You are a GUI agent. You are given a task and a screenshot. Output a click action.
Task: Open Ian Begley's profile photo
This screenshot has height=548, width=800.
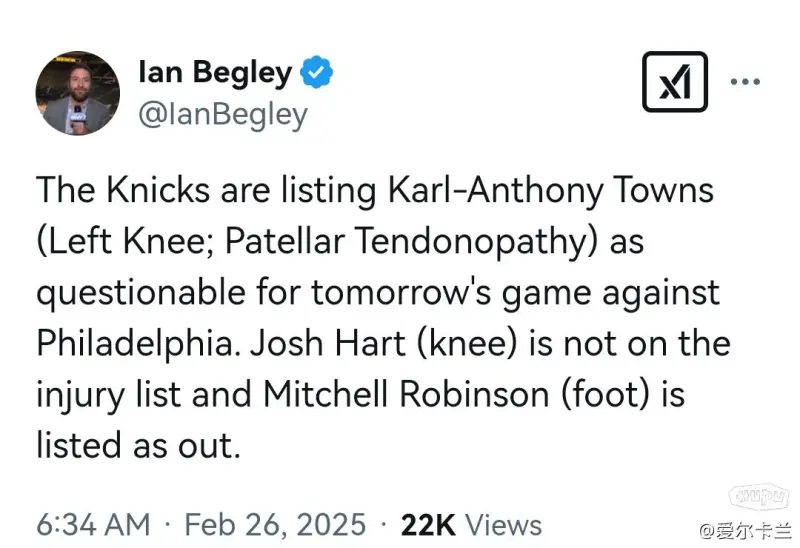(x=78, y=93)
